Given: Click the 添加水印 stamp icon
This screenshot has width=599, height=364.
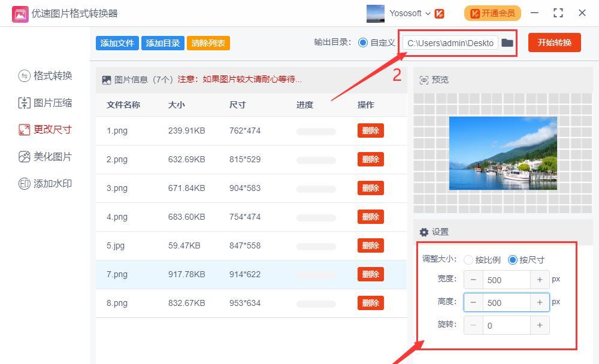Looking at the screenshot, I should click(x=24, y=184).
